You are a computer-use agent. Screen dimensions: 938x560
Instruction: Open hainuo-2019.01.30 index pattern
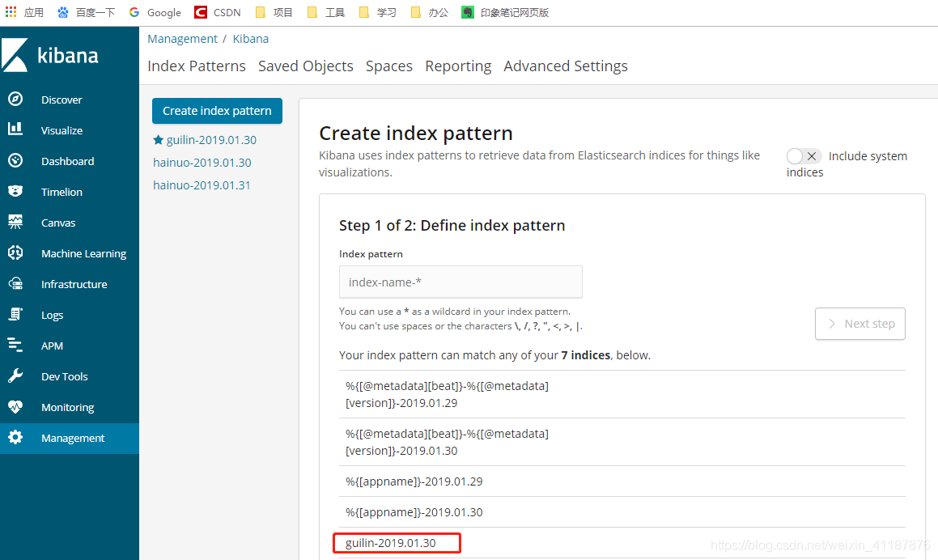click(202, 163)
